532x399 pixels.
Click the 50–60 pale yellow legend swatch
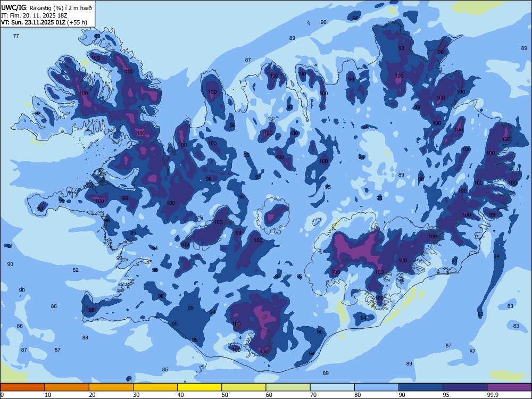(244, 387)
